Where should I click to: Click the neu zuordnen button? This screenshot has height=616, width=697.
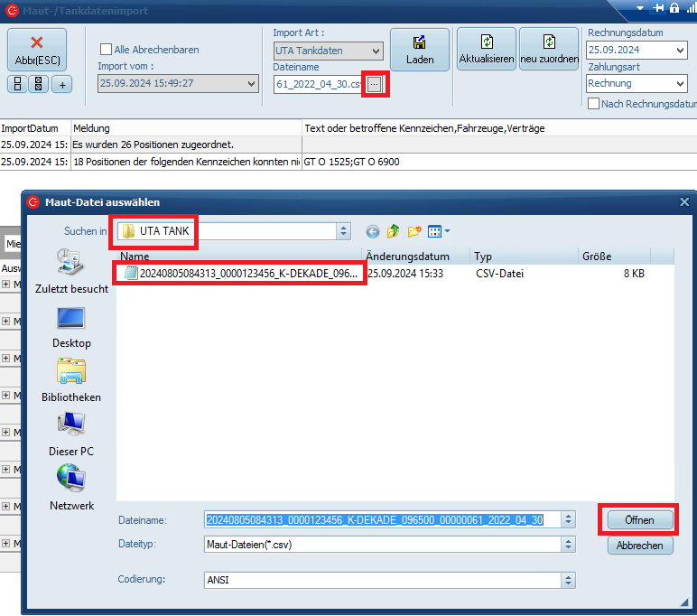point(549,50)
